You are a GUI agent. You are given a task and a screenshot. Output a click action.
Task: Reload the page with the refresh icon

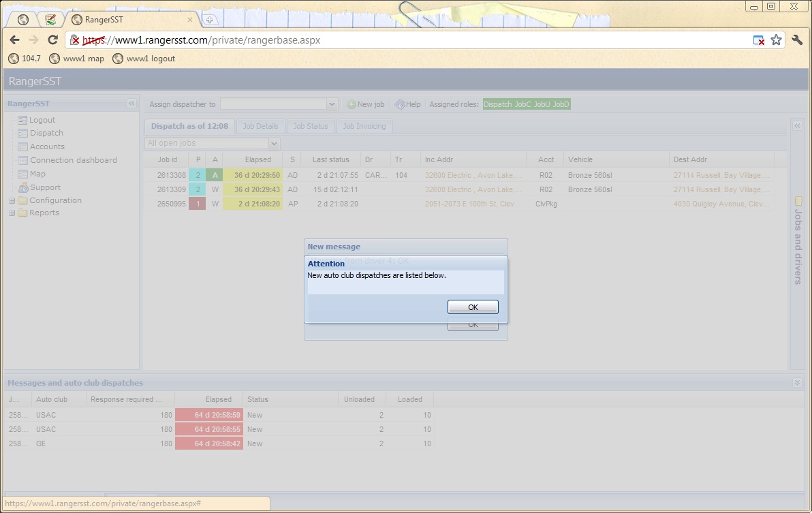pyautogui.click(x=52, y=40)
